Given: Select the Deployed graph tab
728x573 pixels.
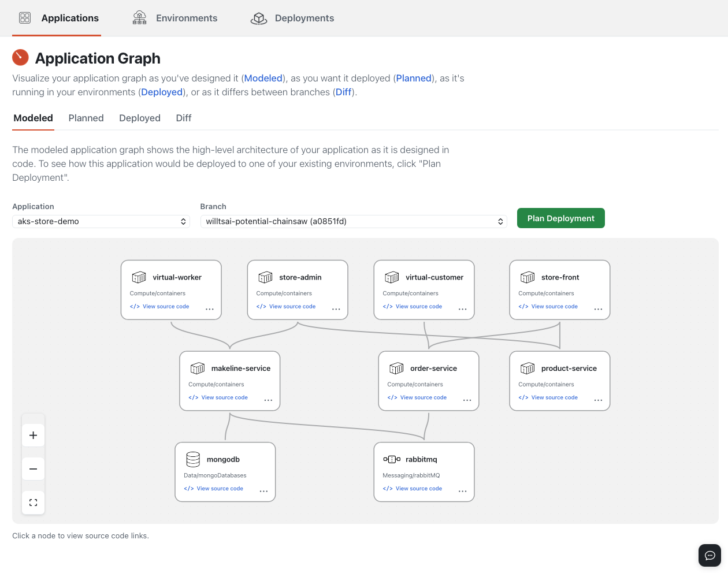Looking at the screenshot, I should coord(140,118).
